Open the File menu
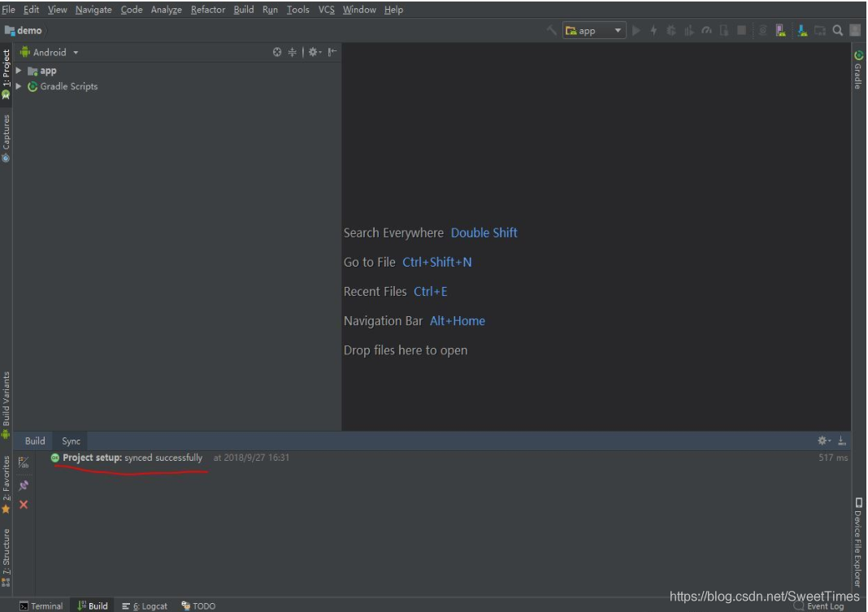Viewport: 868px width, 612px height. [8, 10]
